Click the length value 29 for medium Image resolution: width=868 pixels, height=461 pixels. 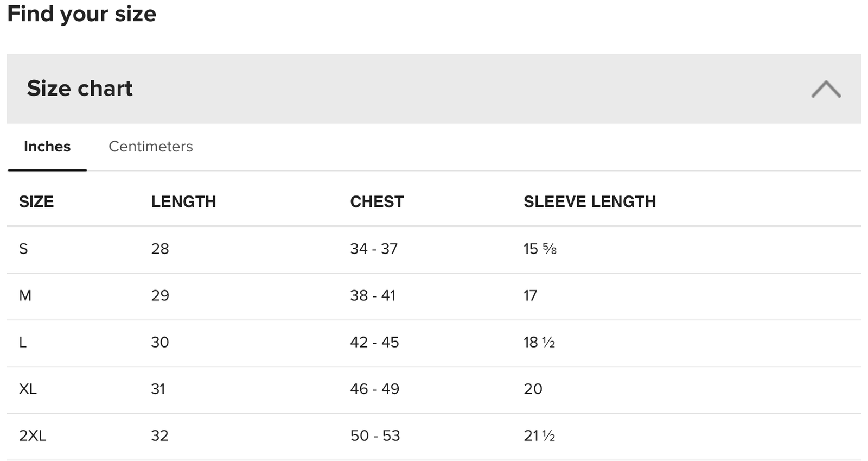point(160,295)
